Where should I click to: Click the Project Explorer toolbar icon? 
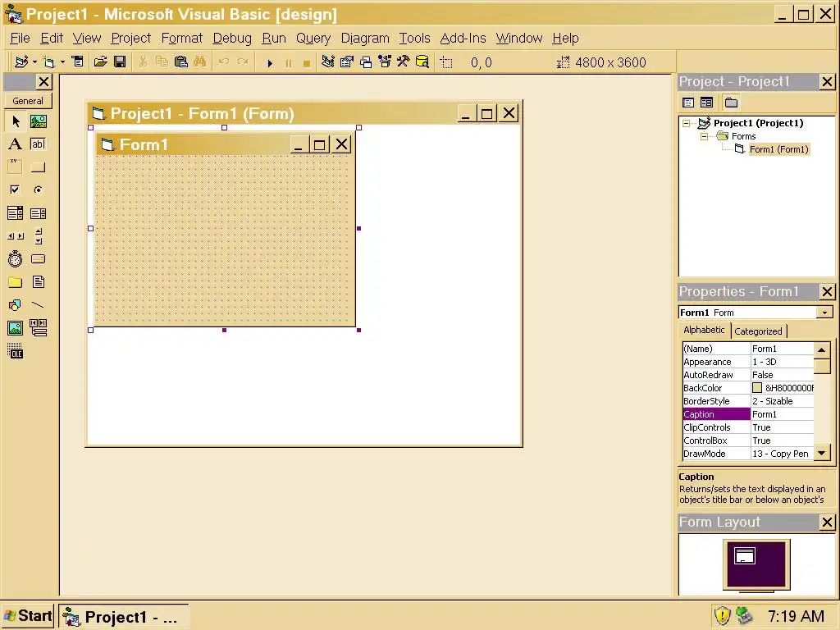click(x=328, y=62)
